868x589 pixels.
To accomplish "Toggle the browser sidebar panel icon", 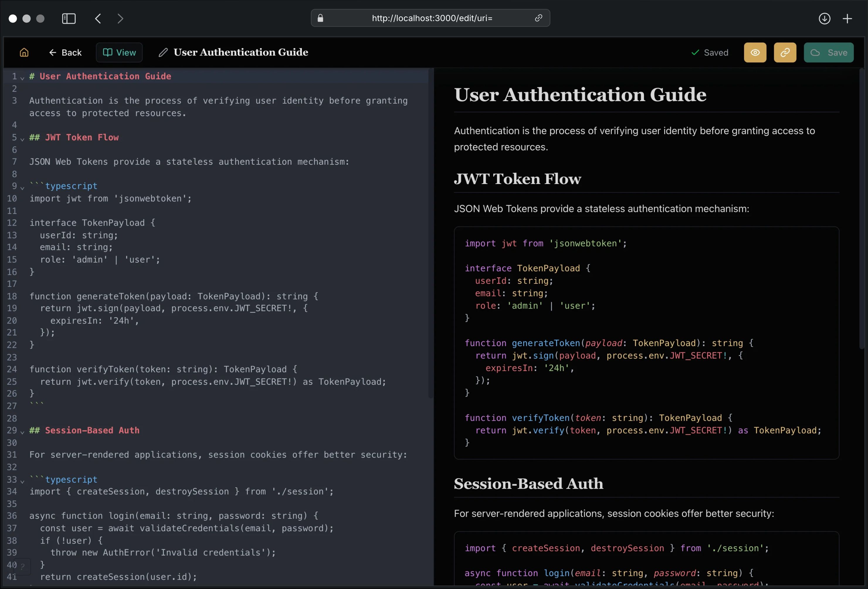I will point(69,18).
